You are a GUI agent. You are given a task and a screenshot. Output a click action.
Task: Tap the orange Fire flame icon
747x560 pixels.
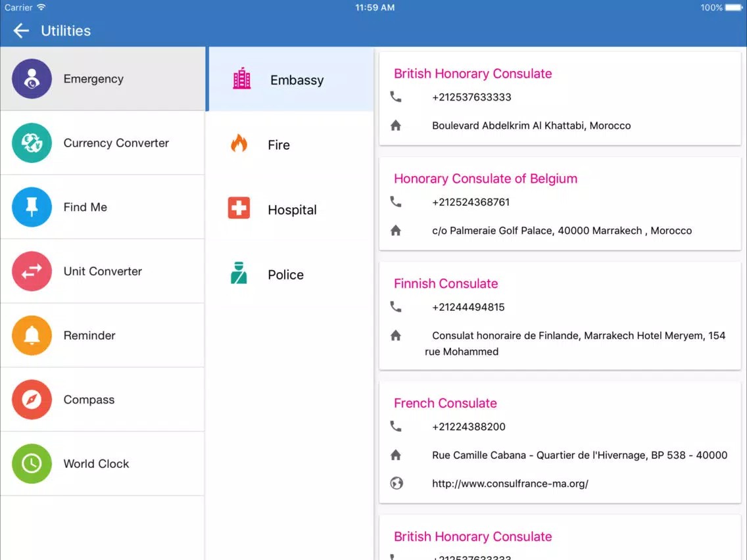[x=239, y=143]
